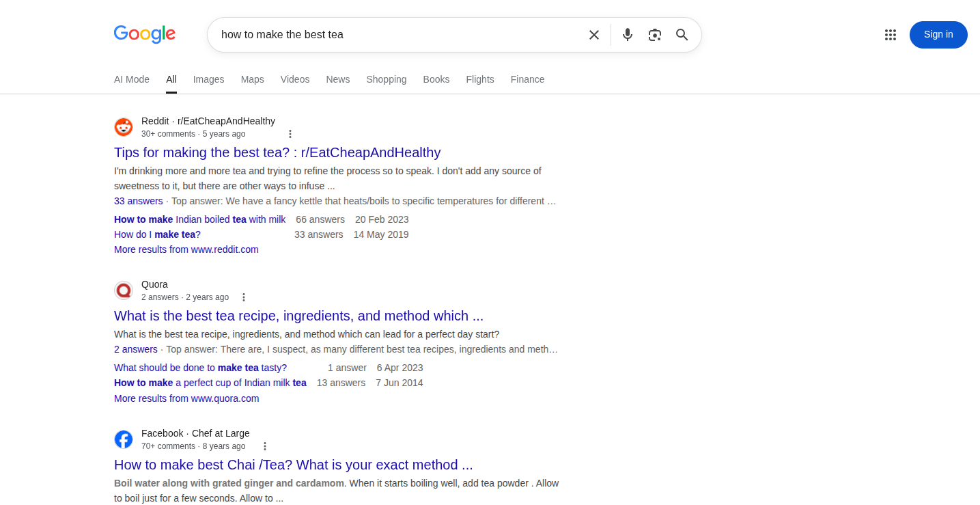Click the 'Quora' source name label
Image resolution: width=980 pixels, height=505 pixels.
154,284
